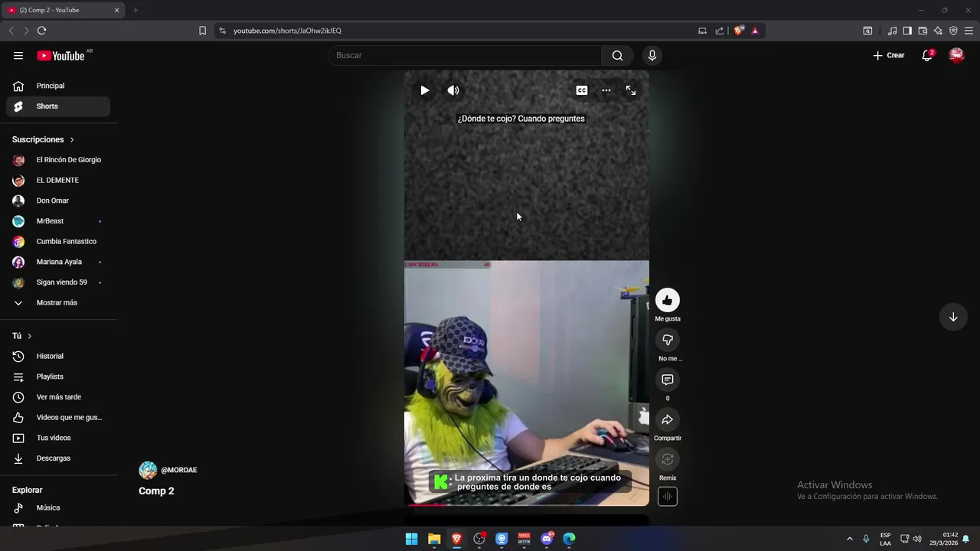Open the three-dot more options on the Short

pos(606,90)
